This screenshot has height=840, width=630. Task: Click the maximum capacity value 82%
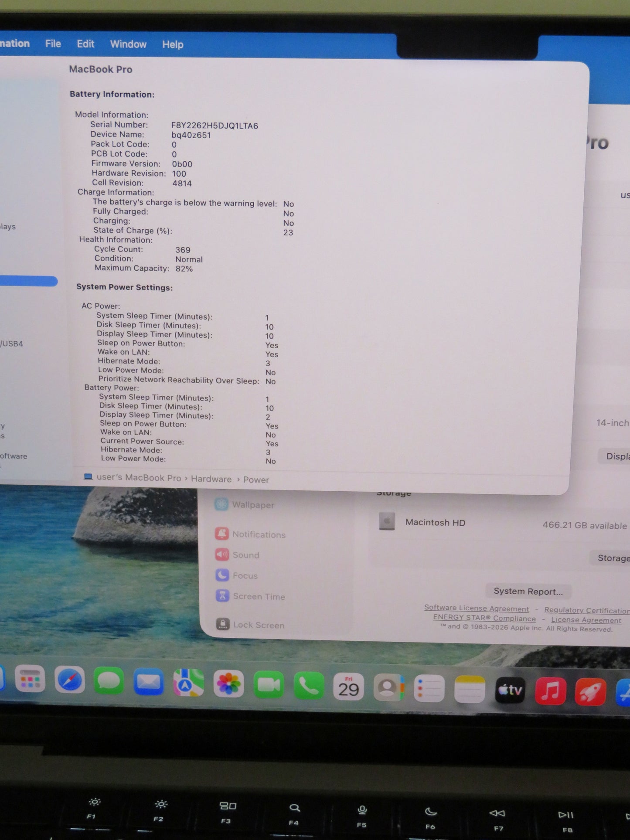pos(184,269)
